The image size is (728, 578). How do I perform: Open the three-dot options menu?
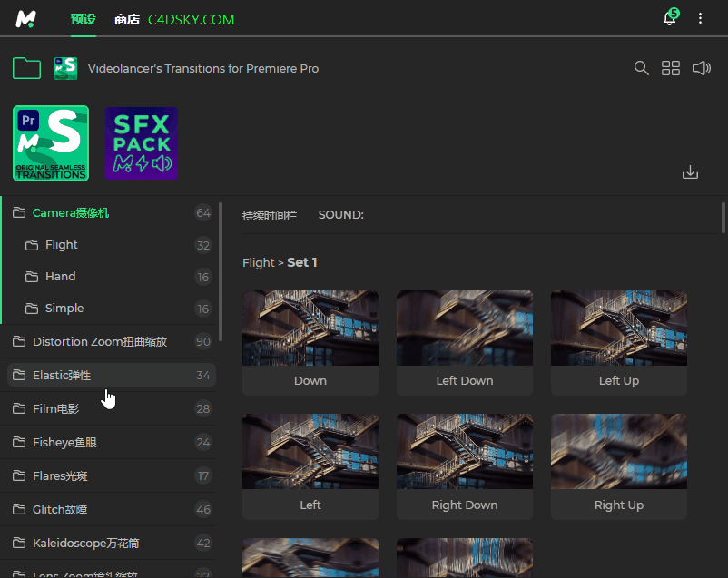click(700, 18)
